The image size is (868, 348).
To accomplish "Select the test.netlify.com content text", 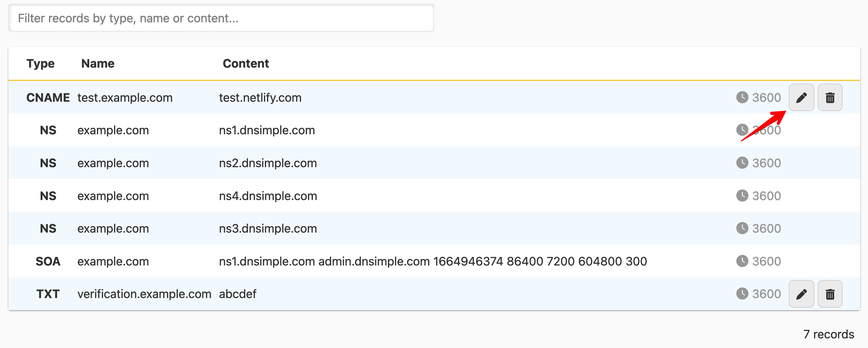I will 260,97.
